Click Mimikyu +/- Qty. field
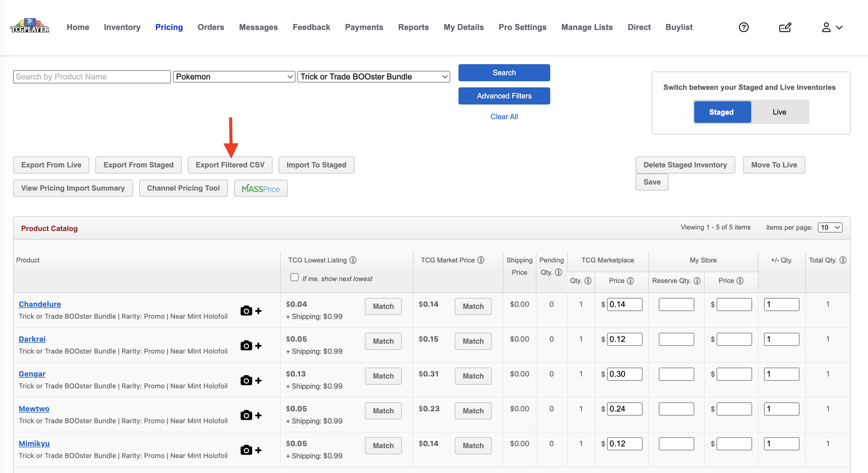Viewport: 868px width, 473px height. click(x=781, y=444)
